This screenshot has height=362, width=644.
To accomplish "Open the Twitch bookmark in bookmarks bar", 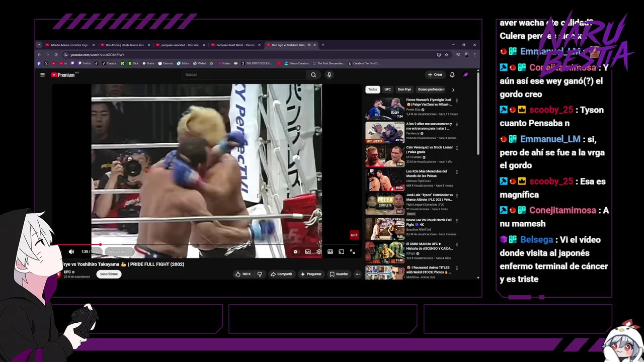I will pyautogui.click(x=84, y=63).
